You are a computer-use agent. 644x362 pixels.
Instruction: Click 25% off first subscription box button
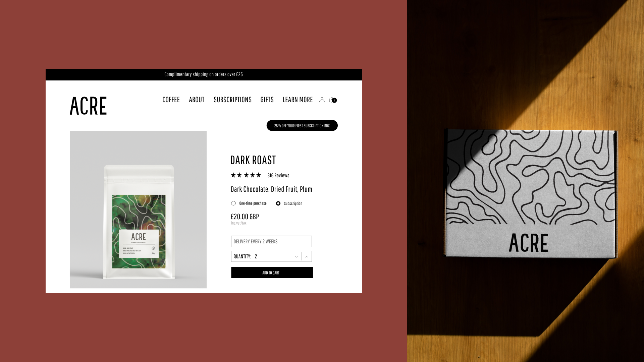302,125
